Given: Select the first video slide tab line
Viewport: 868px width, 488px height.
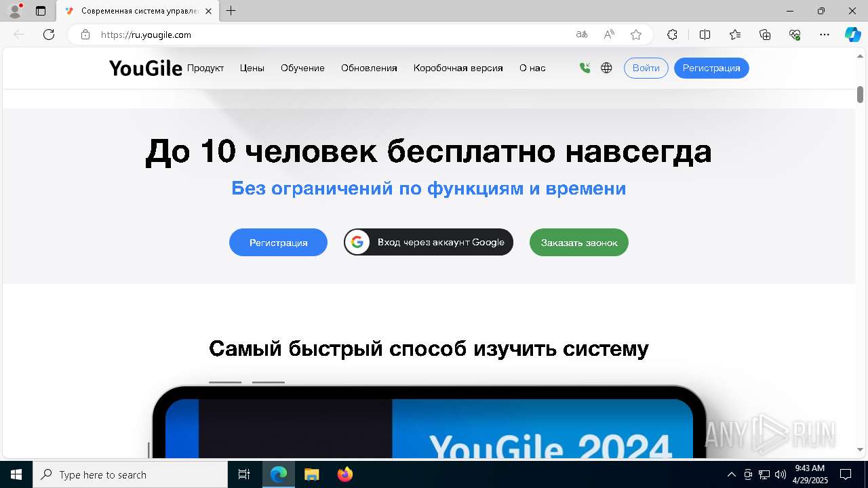Looking at the screenshot, I should [x=225, y=382].
